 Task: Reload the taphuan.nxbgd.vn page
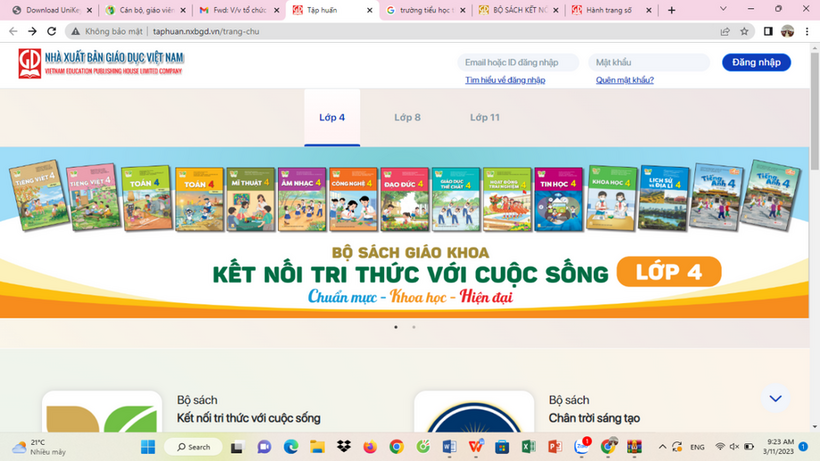(51, 31)
